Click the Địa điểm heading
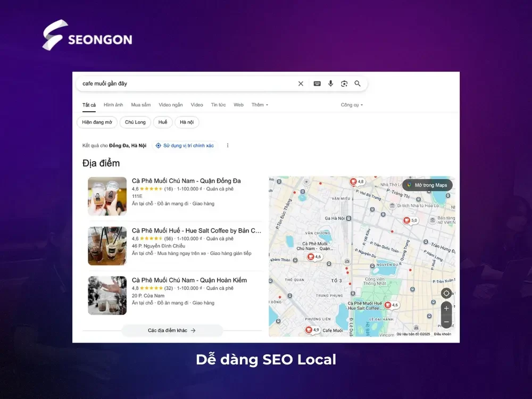532x399 pixels. click(101, 163)
